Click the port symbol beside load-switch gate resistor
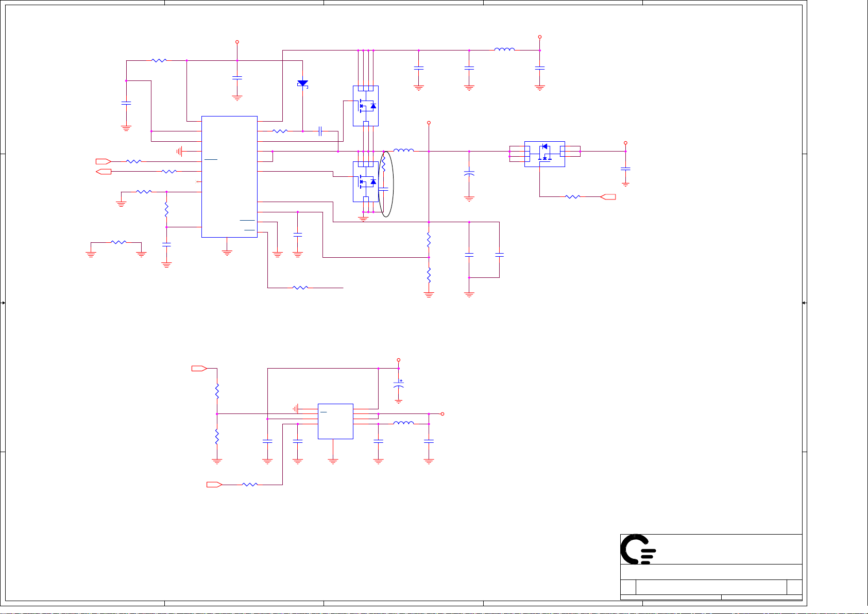 point(608,196)
